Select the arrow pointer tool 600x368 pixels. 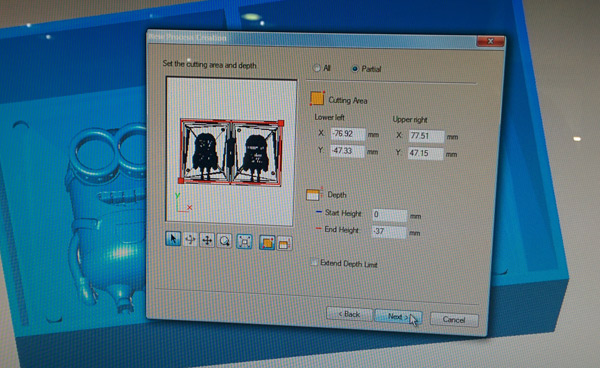pyautogui.click(x=173, y=239)
